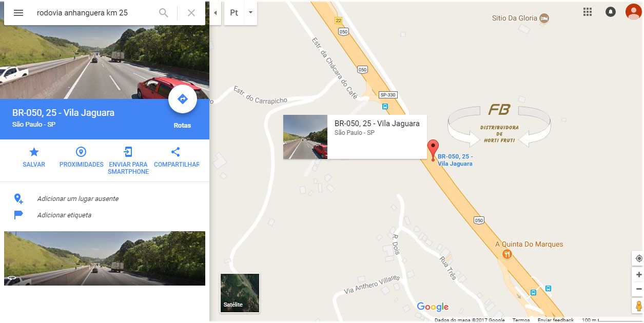Open Rotas directions button
Viewport: 644px width, 323px height.
click(183, 99)
